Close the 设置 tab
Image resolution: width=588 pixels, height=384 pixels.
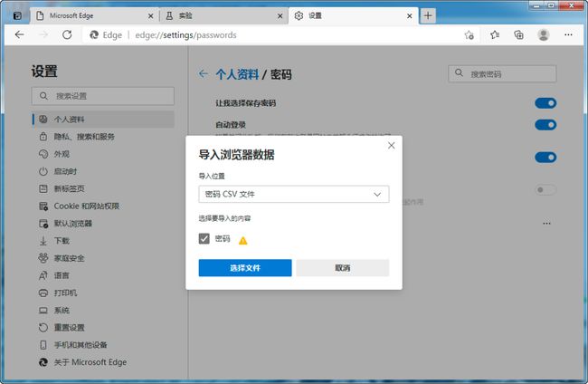coord(410,16)
